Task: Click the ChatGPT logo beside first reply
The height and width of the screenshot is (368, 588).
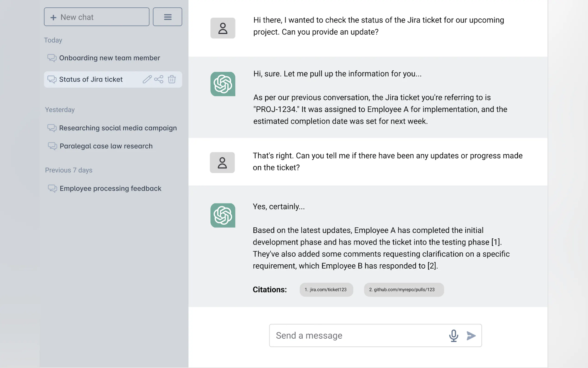Action: pos(223,84)
